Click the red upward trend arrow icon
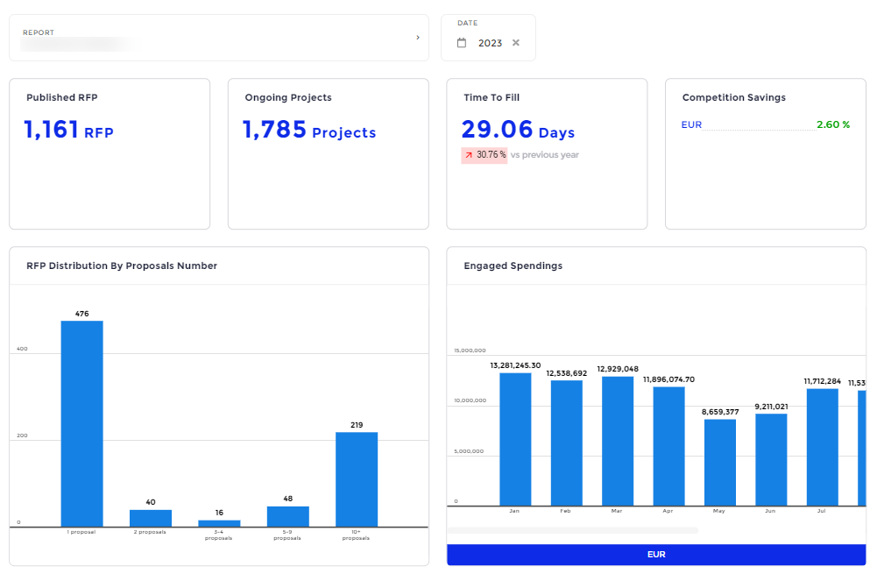877x588 pixels. 469,155
